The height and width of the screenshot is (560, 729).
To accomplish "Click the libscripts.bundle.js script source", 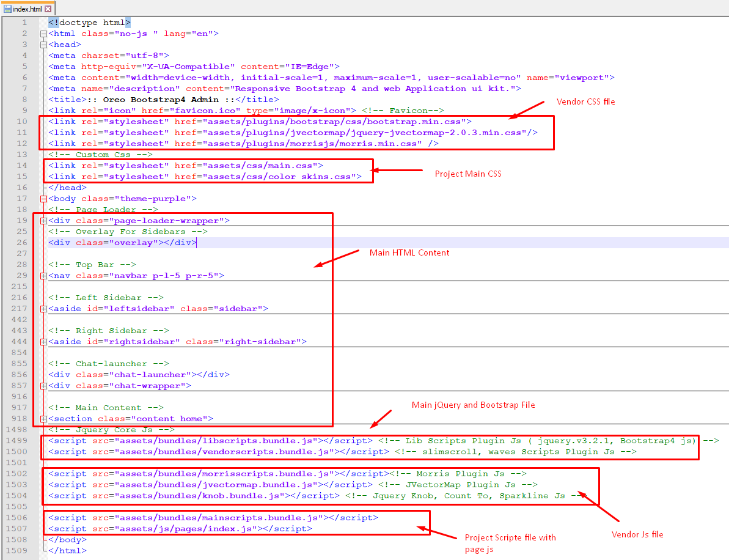I will point(214,441).
